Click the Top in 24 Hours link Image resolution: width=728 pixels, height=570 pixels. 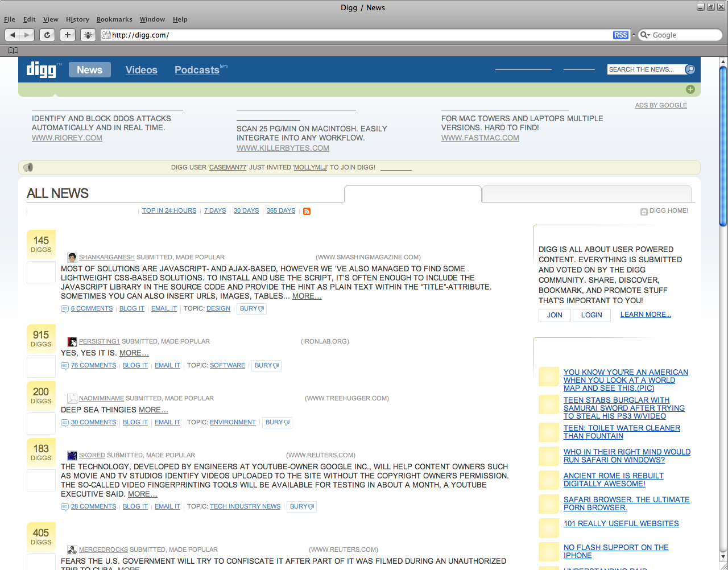[169, 211]
